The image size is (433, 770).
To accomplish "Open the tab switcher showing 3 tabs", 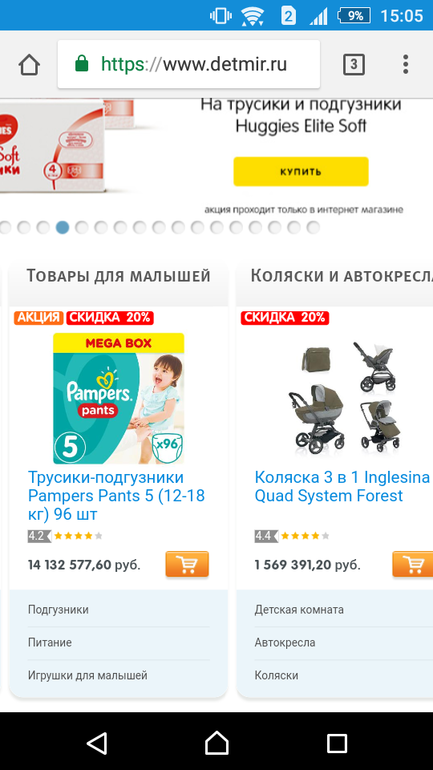I will click(x=353, y=64).
